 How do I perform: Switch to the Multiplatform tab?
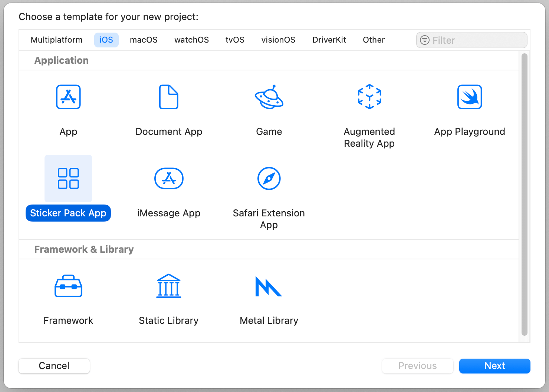(56, 40)
